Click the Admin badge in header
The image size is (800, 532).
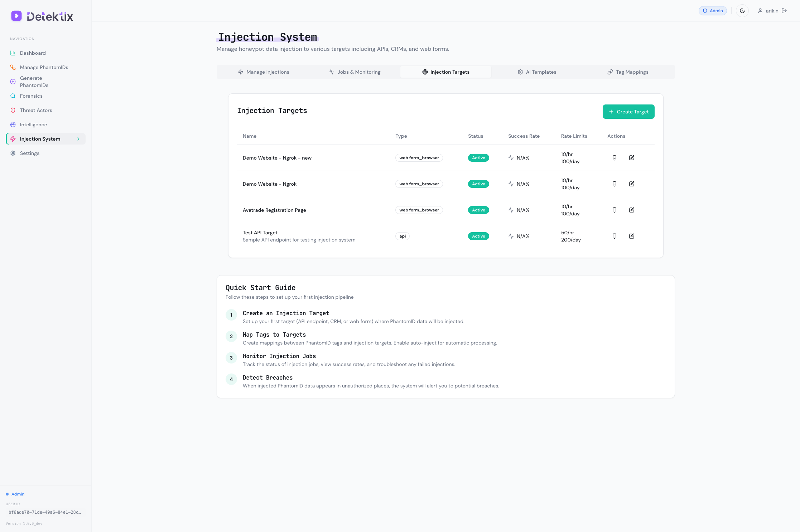pyautogui.click(x=713, y=11)
